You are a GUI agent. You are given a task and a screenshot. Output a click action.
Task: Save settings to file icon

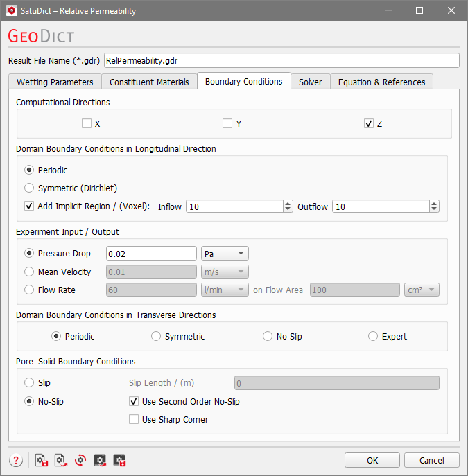point(42,460)
